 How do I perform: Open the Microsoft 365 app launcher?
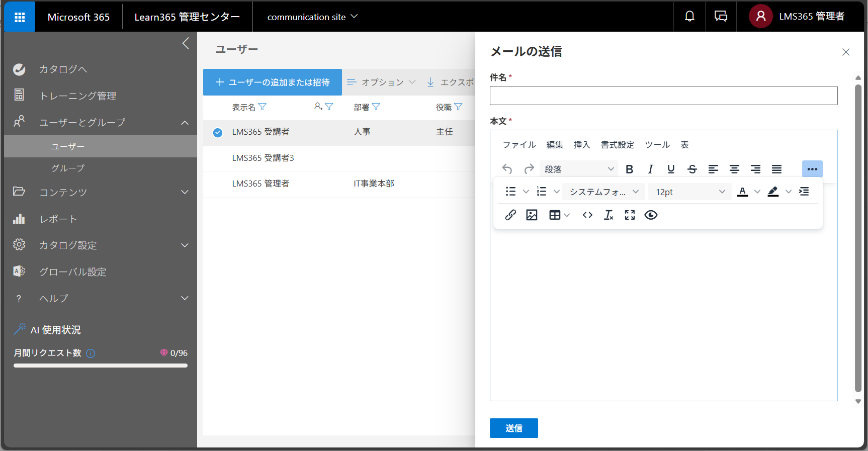(20, 17)
